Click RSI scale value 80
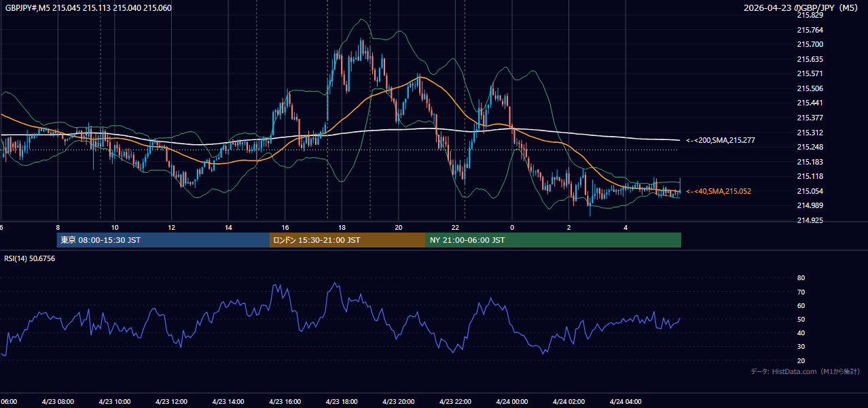Viewport: 868px width, 408px height. [x=801, y=278]
